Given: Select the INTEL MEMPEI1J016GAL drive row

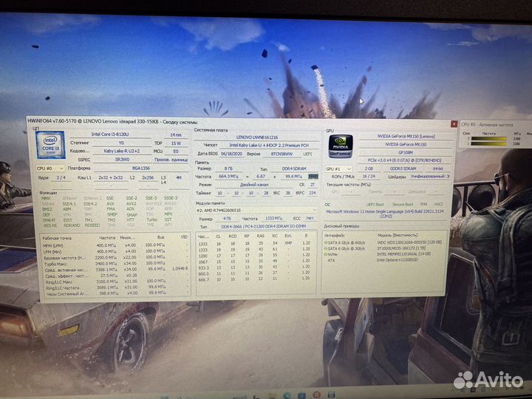Looking at the screenshot, I should click(x=383, y=254).
